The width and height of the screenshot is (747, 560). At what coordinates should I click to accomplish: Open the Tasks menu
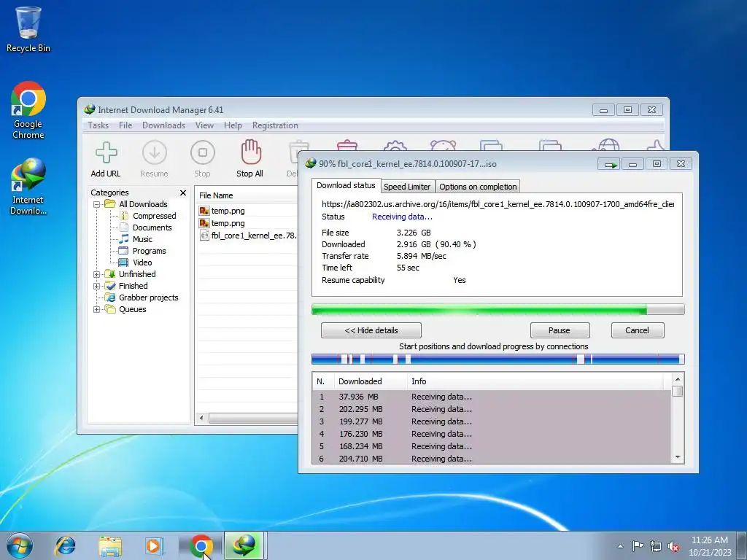pyautogui.click(x=98, y=125)
